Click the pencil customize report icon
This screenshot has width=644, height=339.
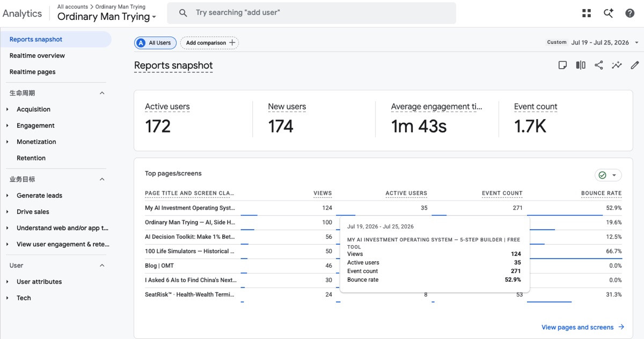(x=635, y=65)
